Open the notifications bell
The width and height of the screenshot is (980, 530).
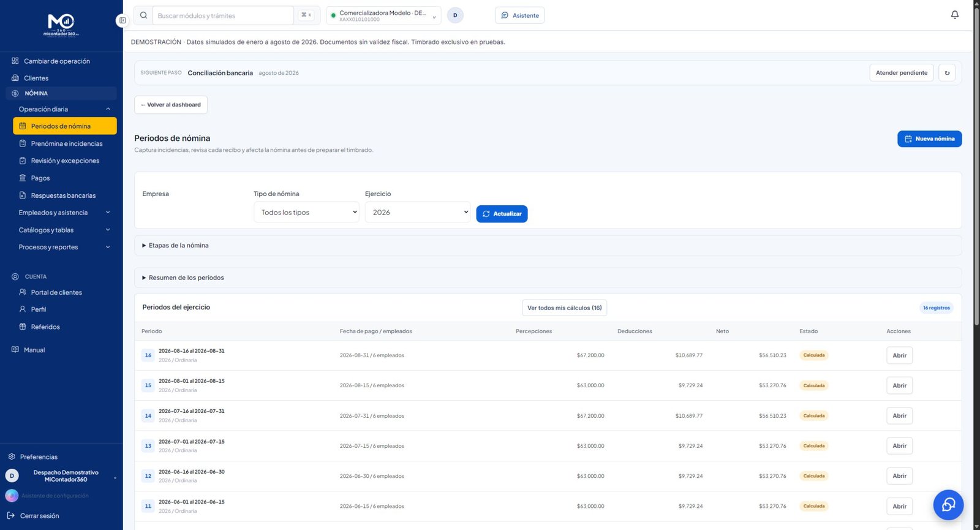[954, 15]
